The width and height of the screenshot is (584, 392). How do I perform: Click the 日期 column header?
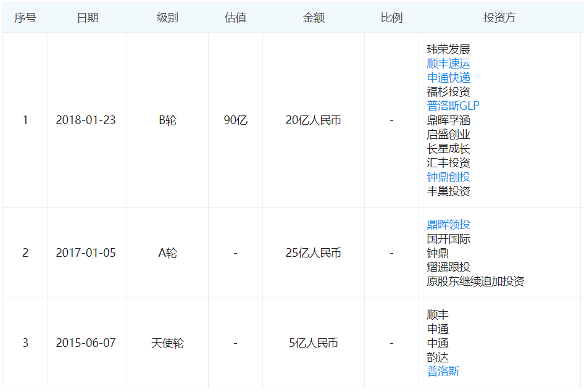point(88,17)
